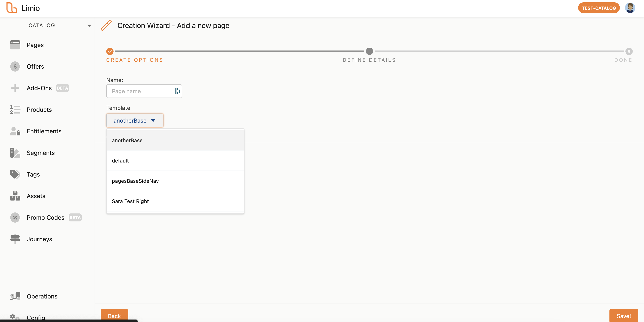
Task: Click the Products numbered list icon
Action: point(15,110)
